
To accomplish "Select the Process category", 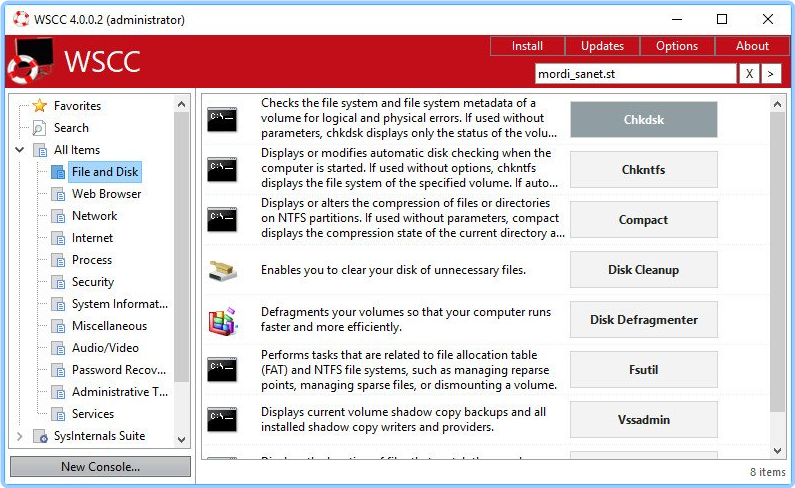I will click(x=92, y=260).
